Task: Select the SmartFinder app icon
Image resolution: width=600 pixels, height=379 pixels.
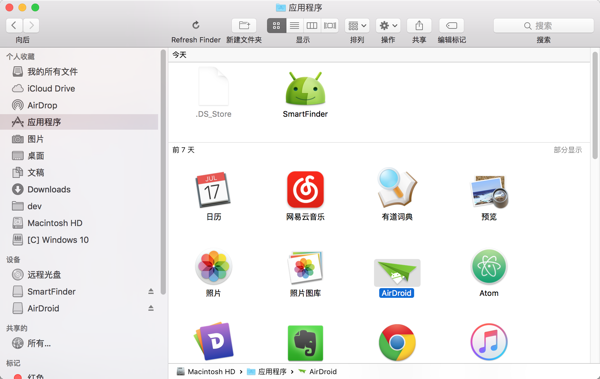Action: [x=305, y=88]
